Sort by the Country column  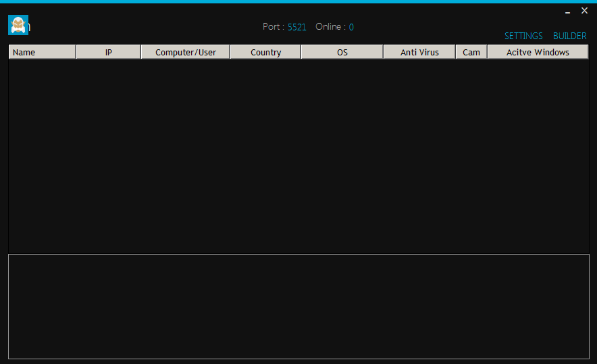click(265, 52)
